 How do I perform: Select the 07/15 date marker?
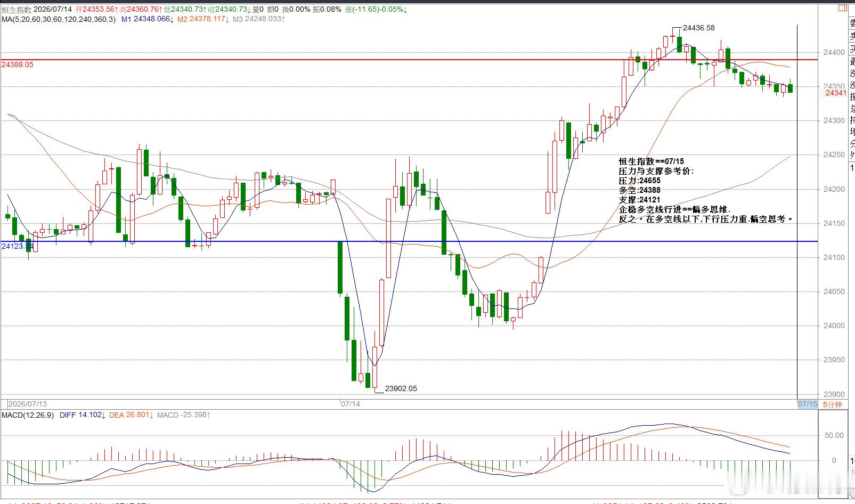click(807, 404)
